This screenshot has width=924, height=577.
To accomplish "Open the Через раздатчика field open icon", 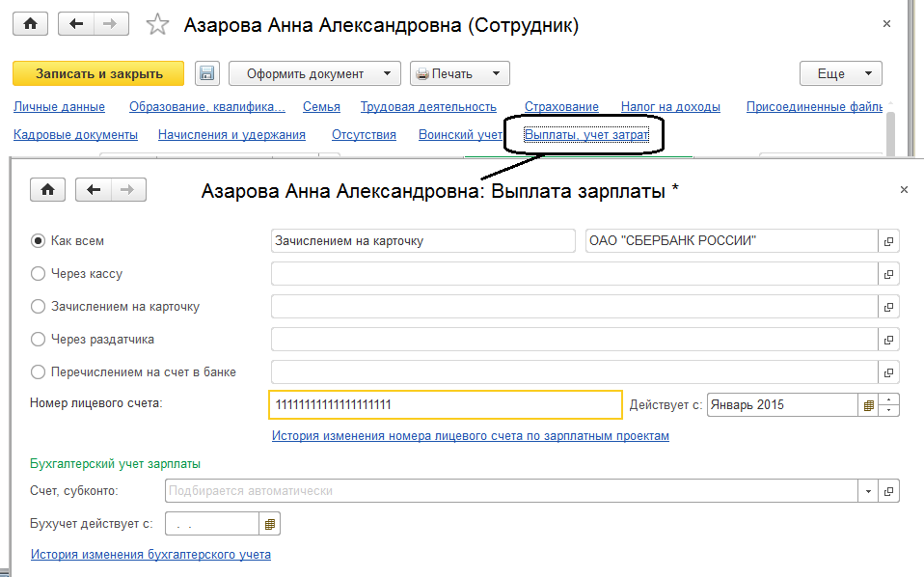I will 888,340.
